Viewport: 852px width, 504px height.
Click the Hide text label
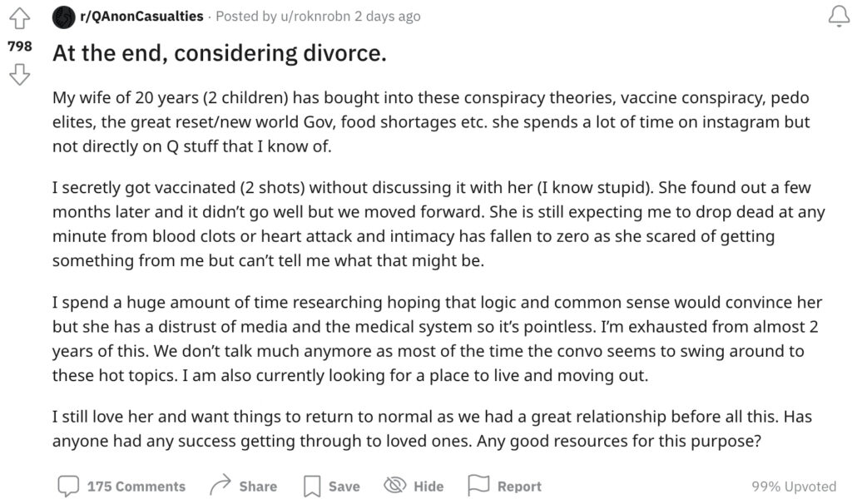pyautogui.click(x=428, y=487)
